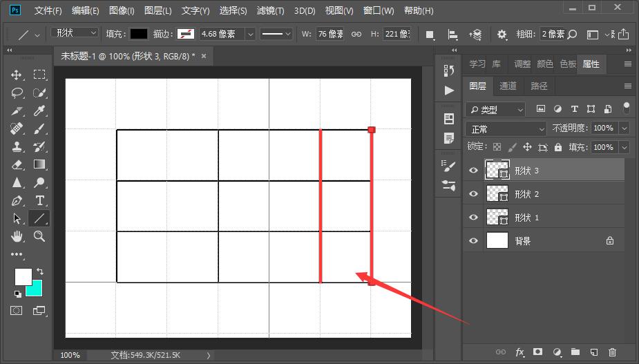This screenshot has height=364, width=639.
Task: Select the Type tool
Action: pyautogui.click(x=39, y=200)
